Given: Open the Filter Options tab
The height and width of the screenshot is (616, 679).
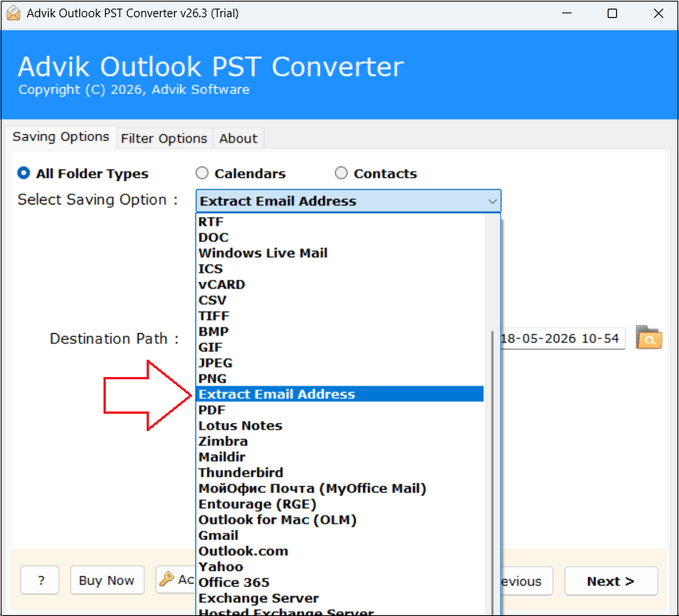Looking at the screenshot, I should coord(164,139).
